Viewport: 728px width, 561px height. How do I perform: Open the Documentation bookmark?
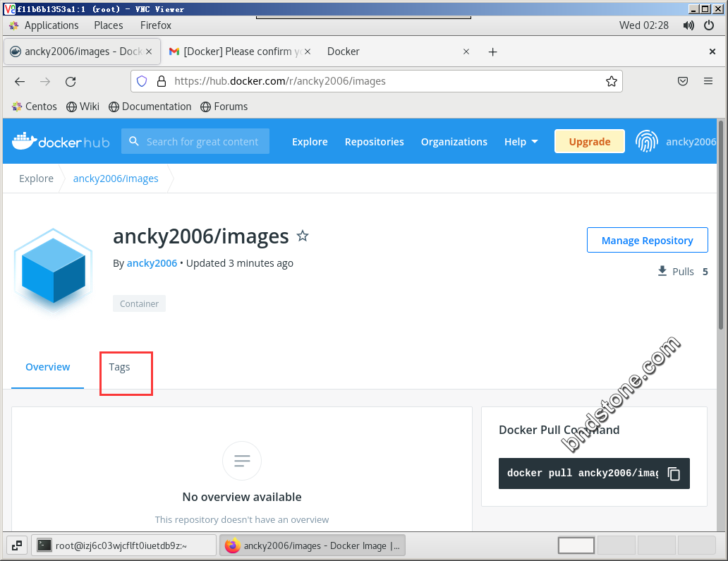[150, 107]
